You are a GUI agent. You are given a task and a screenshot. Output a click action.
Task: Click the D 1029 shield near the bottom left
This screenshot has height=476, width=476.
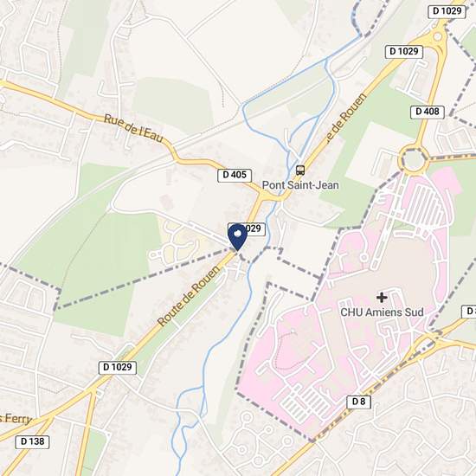pyautogui.click(x=118, y=367)
